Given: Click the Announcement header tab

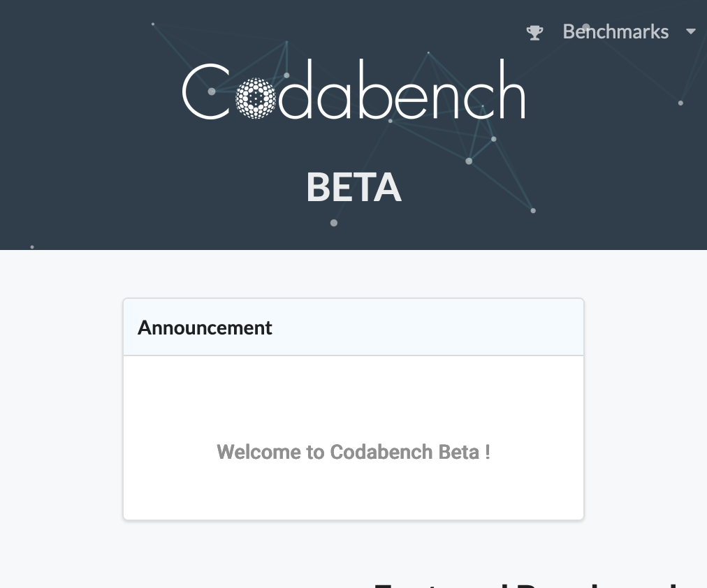Looking at the screenshot, I should coord(205,327).
